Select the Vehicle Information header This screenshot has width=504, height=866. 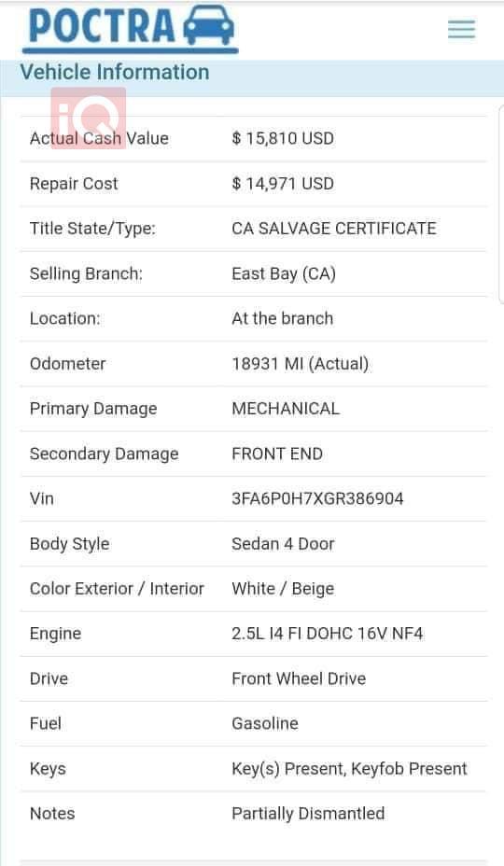[115, 73]
